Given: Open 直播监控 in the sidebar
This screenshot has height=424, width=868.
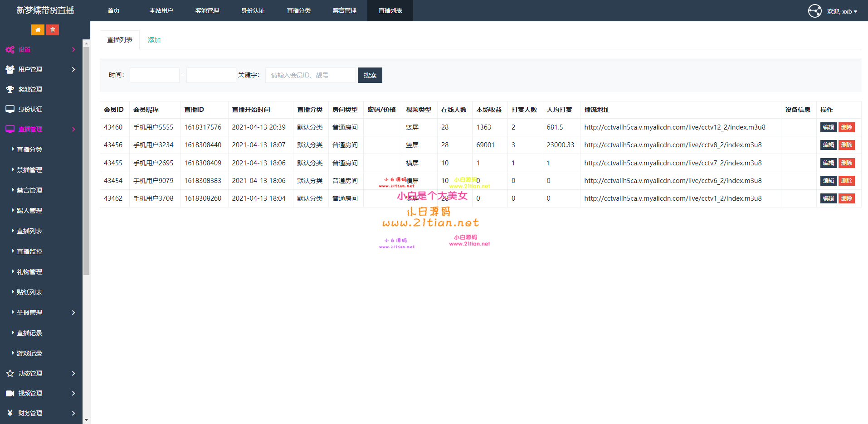Looking at the screenshot, I should pos(29,251).
